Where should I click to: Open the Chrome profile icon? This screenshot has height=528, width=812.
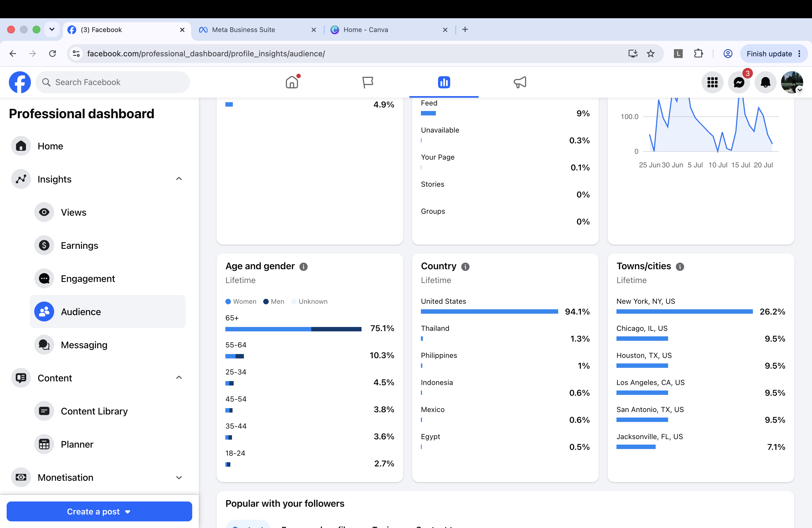coord(728,54)
